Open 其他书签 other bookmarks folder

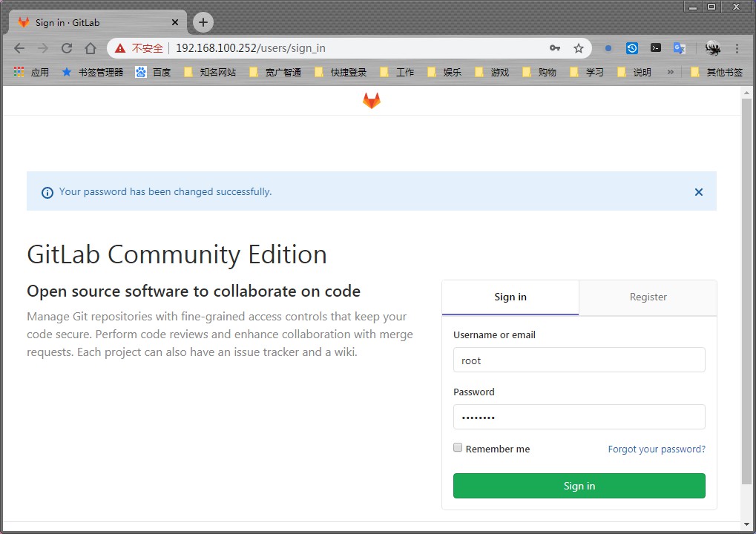tap(717, 72)
